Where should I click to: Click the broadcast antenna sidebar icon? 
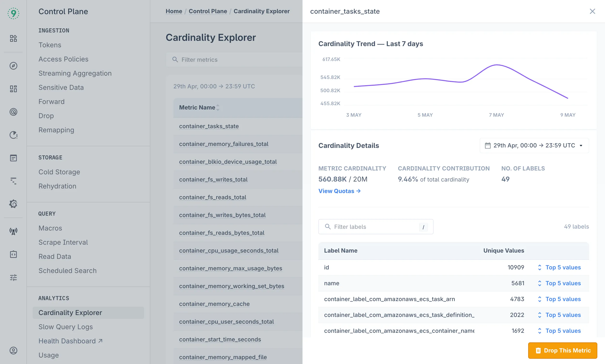coord(13,231)
